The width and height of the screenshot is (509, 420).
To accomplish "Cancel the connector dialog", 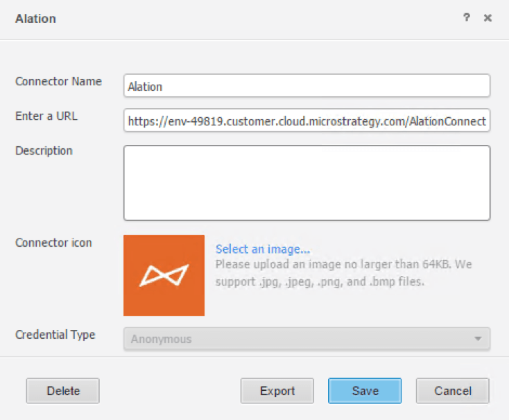I will (x=452, y=391).
